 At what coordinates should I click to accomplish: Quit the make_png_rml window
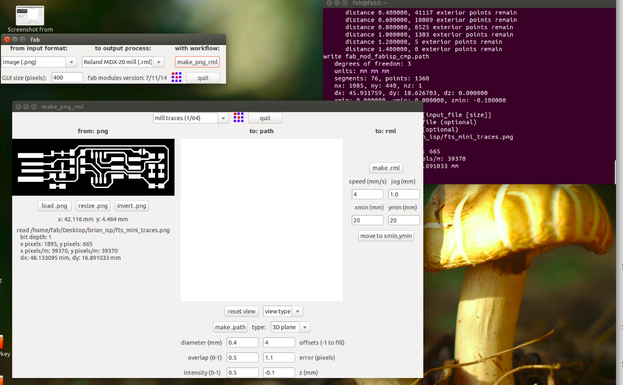(265, 118)
